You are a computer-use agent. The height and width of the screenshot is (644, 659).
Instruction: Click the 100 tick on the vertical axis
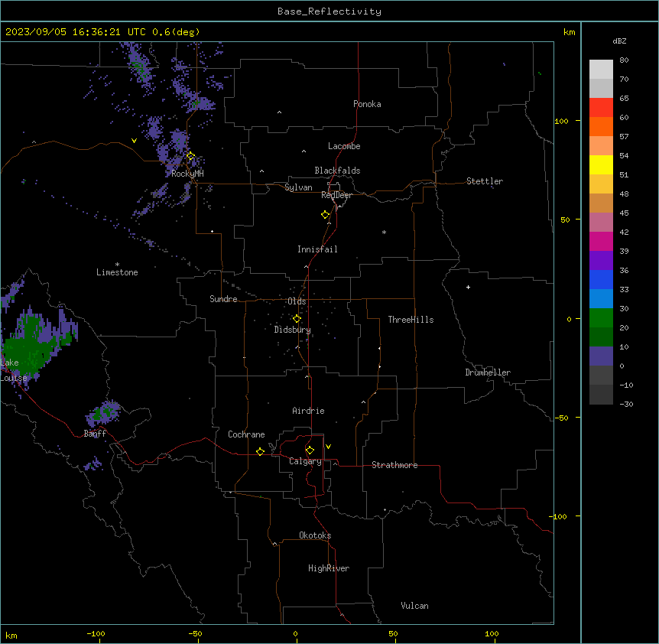(x=561, y=121)
